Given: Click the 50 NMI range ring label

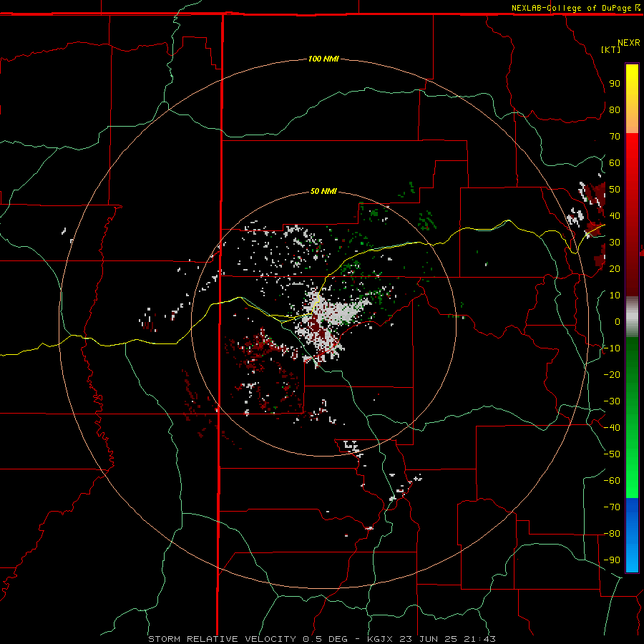Looking at the screenshot, I should point(323,191).
